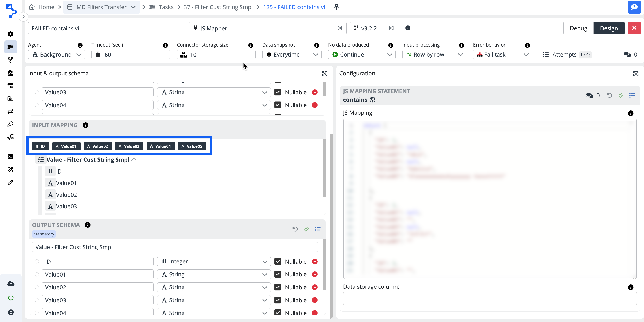644x322 pixels.
Task: Uncheck Nullable for output ID field
Action: tap(278, 261)
